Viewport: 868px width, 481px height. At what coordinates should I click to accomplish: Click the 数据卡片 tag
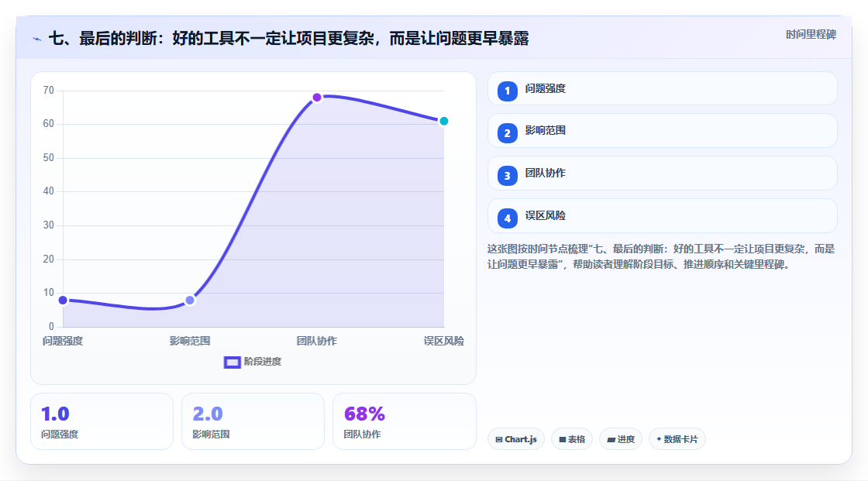(x=677, y=439)
